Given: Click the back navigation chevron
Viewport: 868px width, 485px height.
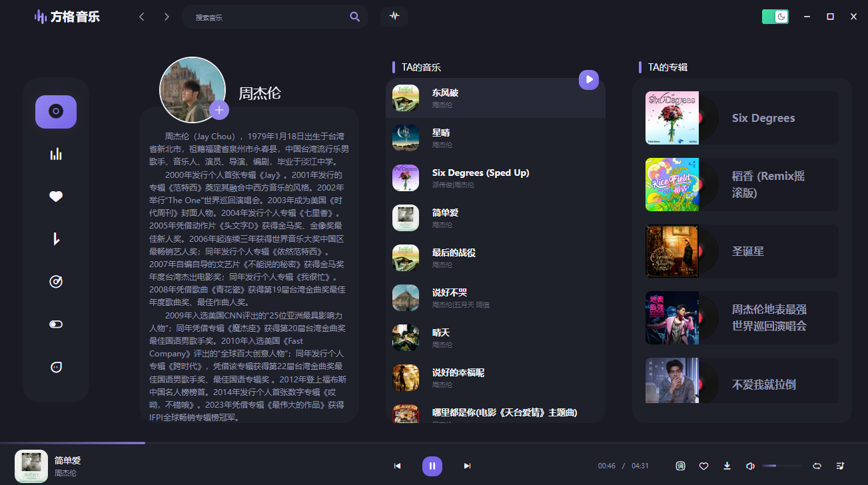Looking at the screenshot, I should [141, 16].
